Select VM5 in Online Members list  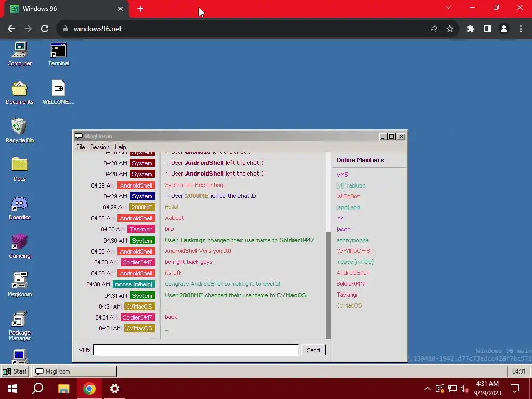pos(342,175)
